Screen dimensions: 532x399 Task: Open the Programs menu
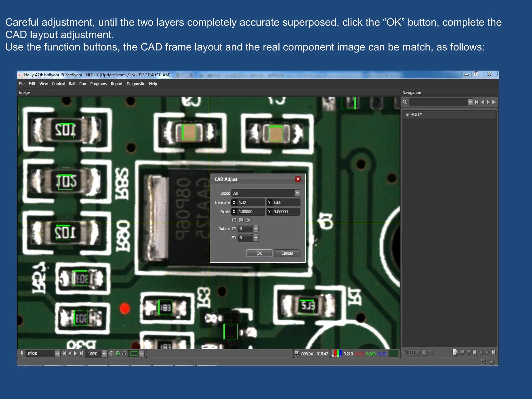point(98,84)
